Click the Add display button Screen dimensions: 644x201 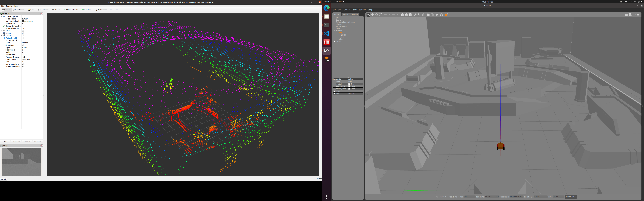pyautogui.click(x=5, y=141)
